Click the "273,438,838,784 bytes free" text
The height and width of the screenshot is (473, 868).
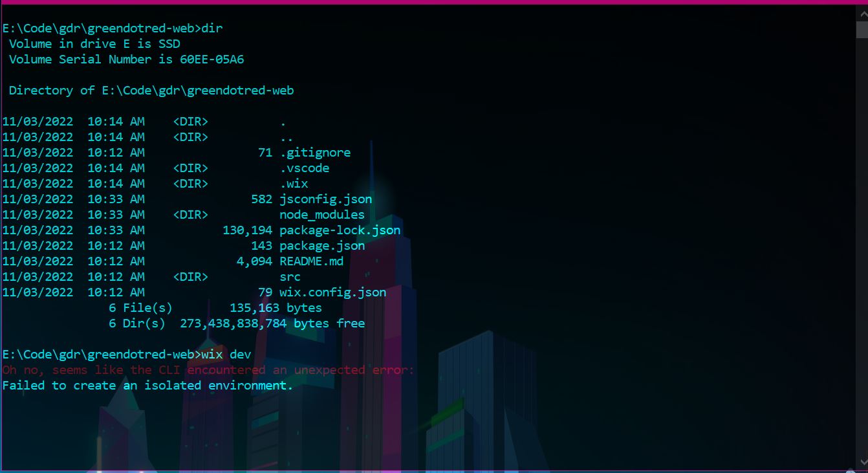[x=272, y=324]
